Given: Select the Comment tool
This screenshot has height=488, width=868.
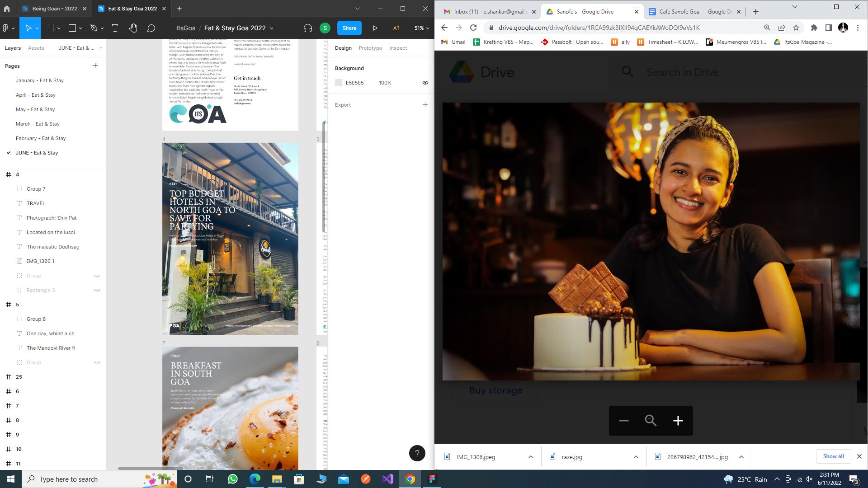Looking at the screenshot, I should coord(151,28).
